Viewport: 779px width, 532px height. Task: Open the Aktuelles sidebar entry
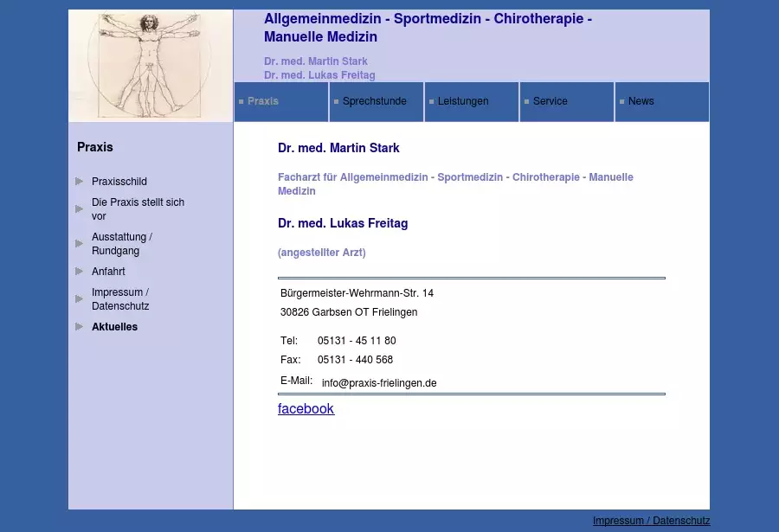[x=114, y=327]
